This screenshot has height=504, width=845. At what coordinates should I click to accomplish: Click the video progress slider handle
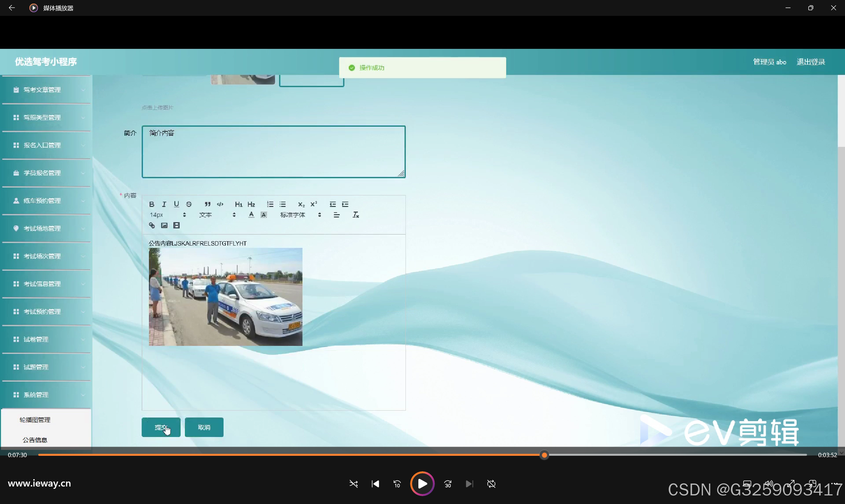coord(544,455)
